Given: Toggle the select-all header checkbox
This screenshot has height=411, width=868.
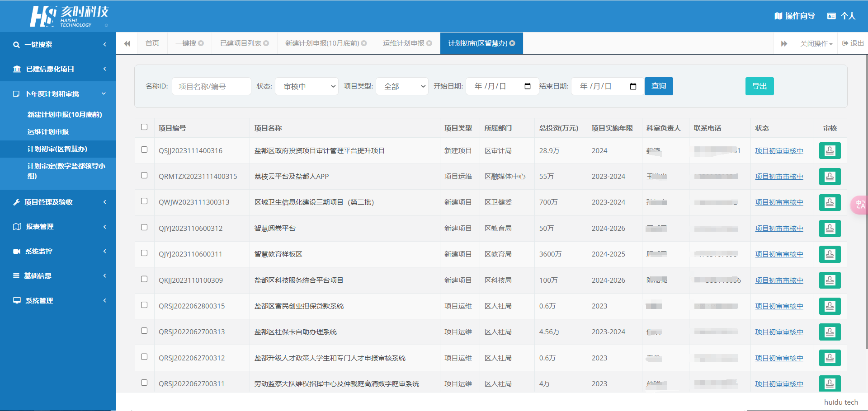Looking at the screenshot, I should (144, 127).
